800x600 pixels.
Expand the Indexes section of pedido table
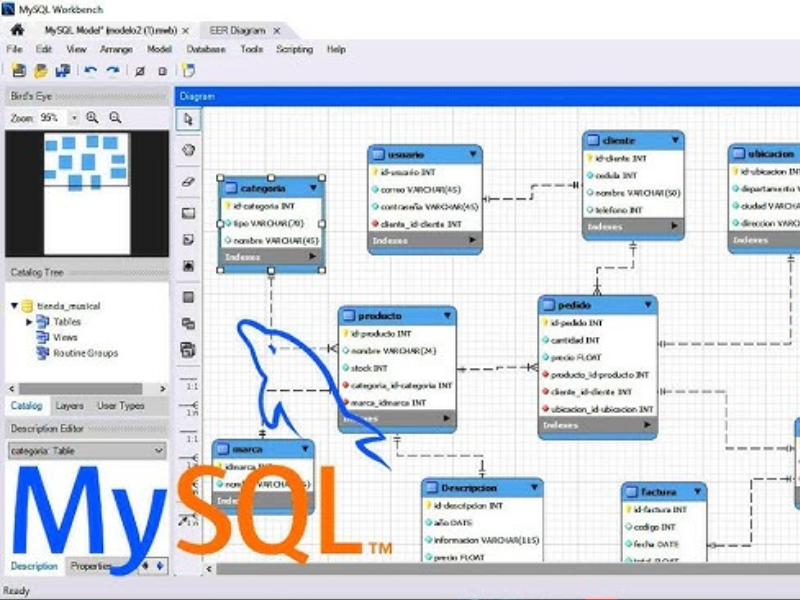coord(647,424)
